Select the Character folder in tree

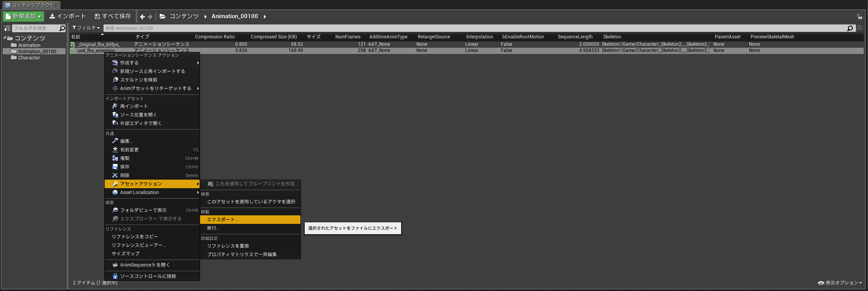[x=29, y=58]
